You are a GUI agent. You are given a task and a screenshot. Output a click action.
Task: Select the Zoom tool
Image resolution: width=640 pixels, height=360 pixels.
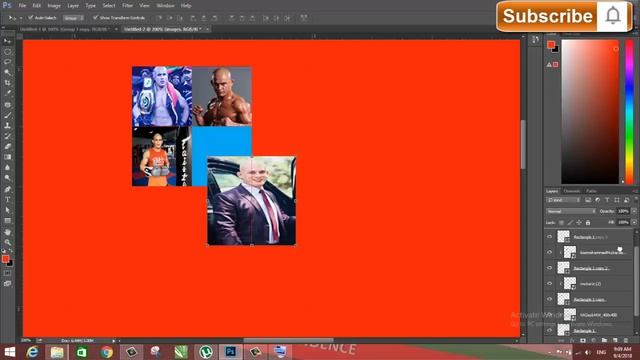click(x=7, y=242)
